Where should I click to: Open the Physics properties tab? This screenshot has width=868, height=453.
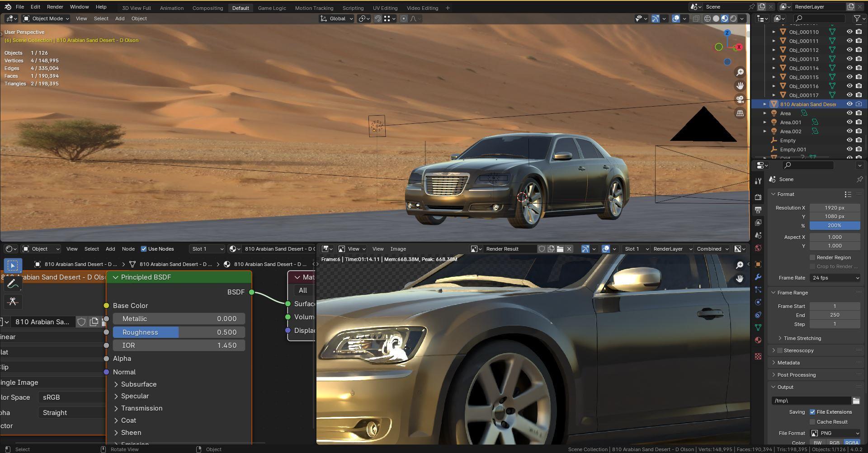point(758,302)
